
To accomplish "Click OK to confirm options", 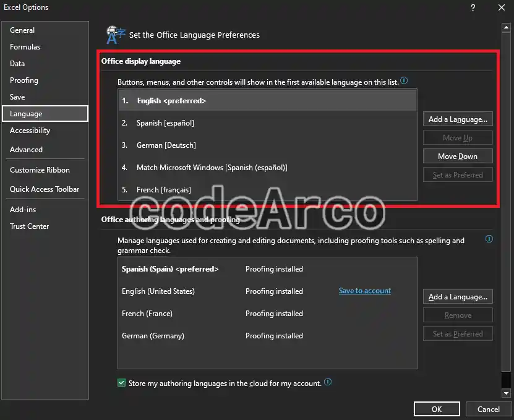I will click(437, 409).
